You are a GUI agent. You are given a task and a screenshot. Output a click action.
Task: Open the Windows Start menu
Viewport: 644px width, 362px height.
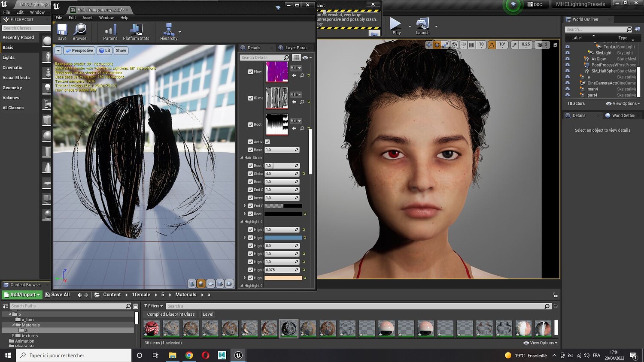(8, 355)
